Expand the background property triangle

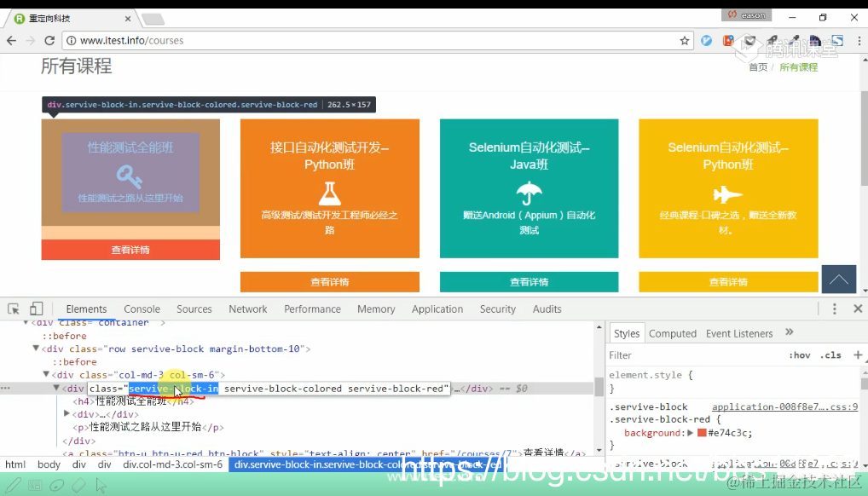coord(691,433)
